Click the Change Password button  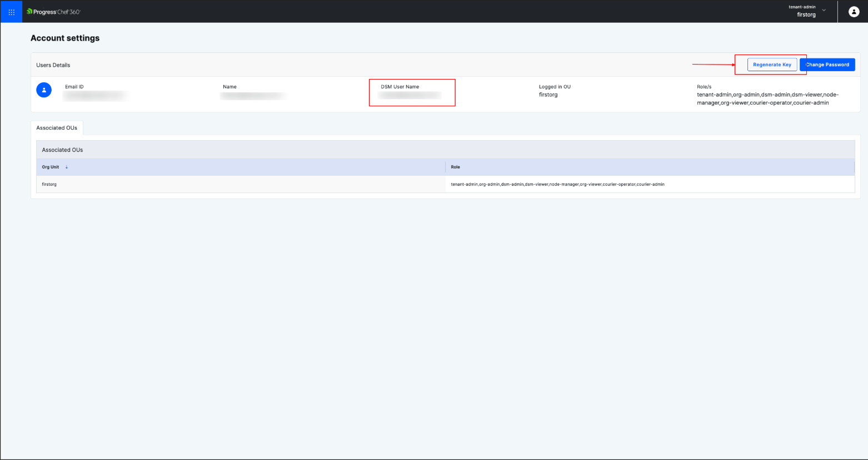point(827,65)
